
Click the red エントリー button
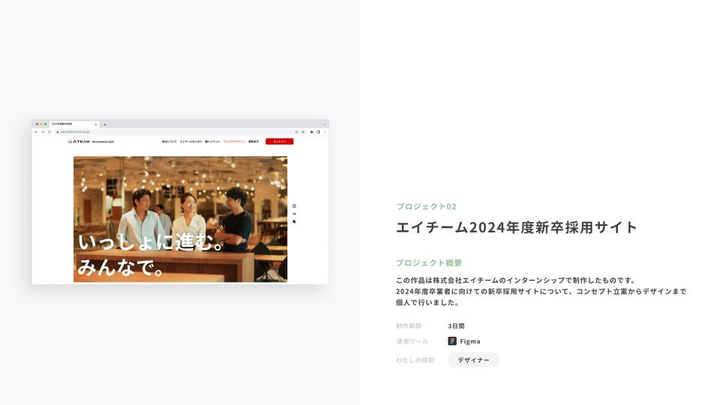pos(279,141)
